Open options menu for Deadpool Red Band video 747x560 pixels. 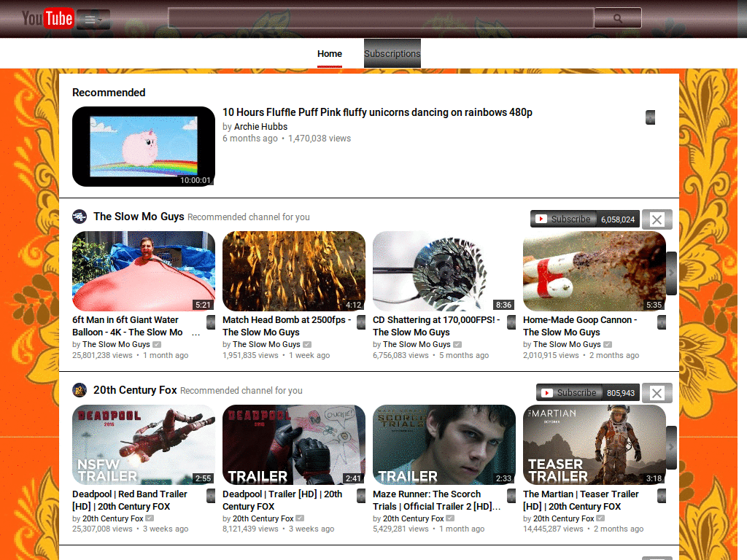[x=211, y=496]
